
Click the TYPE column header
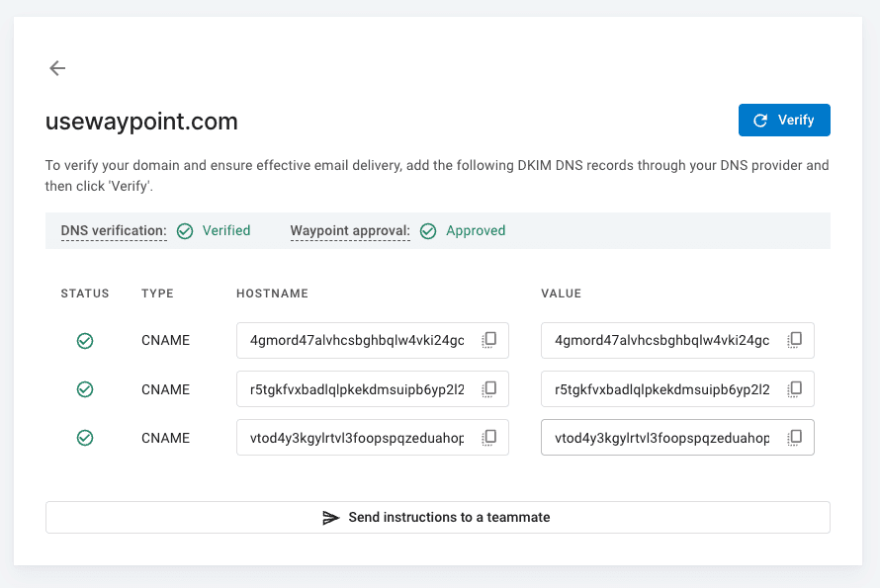point(157,294)
